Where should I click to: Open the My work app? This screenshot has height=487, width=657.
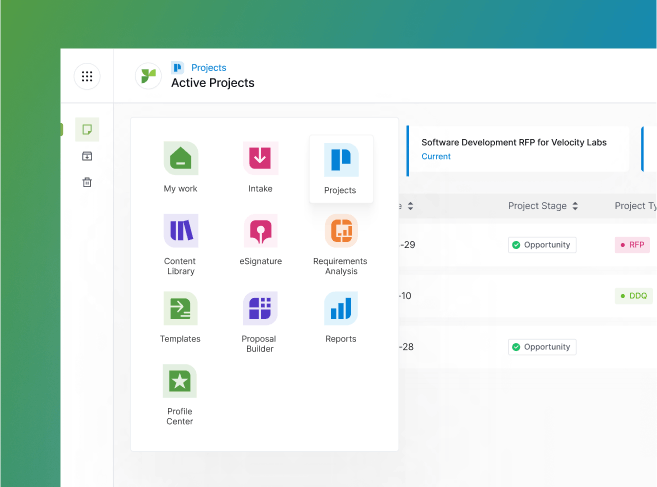[x=180, y=167]
